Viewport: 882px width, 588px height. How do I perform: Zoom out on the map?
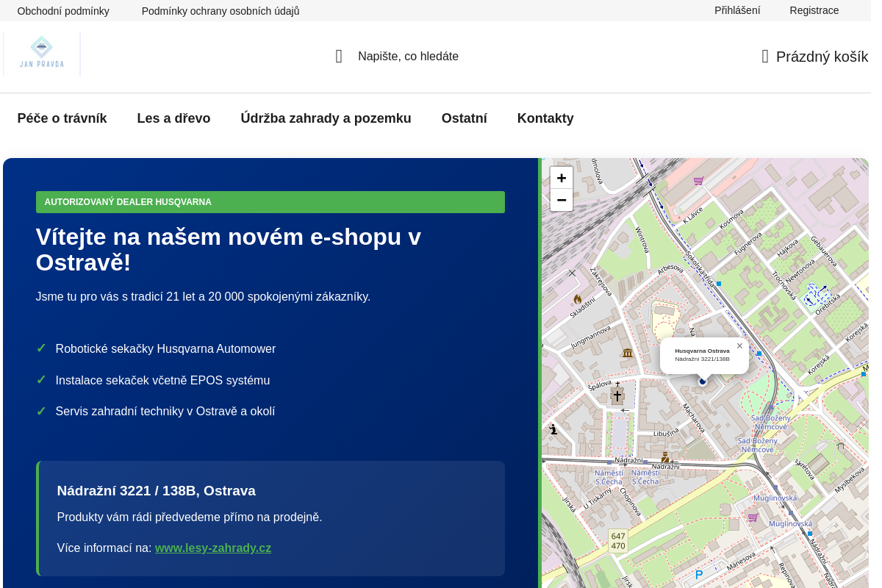[562, 200]
